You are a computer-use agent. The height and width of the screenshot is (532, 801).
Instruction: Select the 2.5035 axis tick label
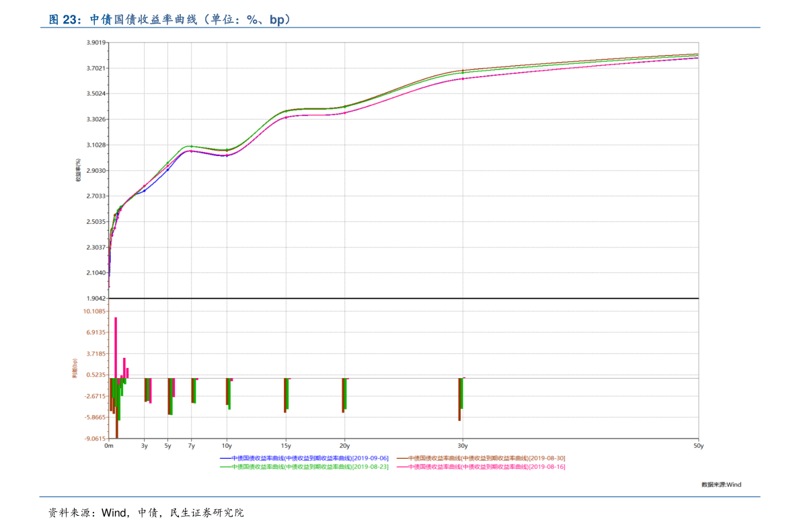point(96,221)
